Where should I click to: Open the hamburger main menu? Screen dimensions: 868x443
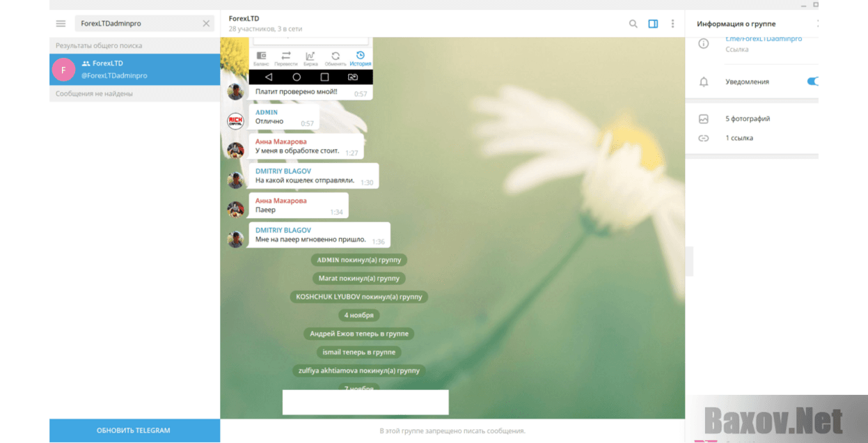point(61,24)
